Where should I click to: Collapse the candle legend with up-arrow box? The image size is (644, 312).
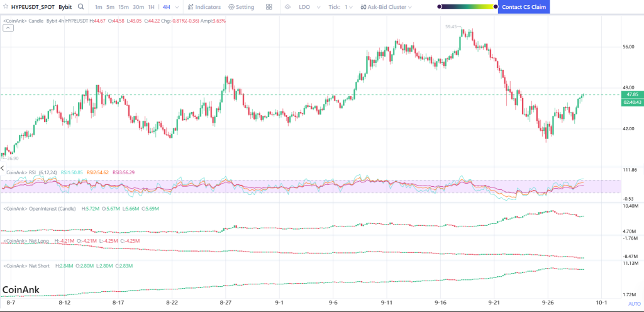[x=8, y=28]
